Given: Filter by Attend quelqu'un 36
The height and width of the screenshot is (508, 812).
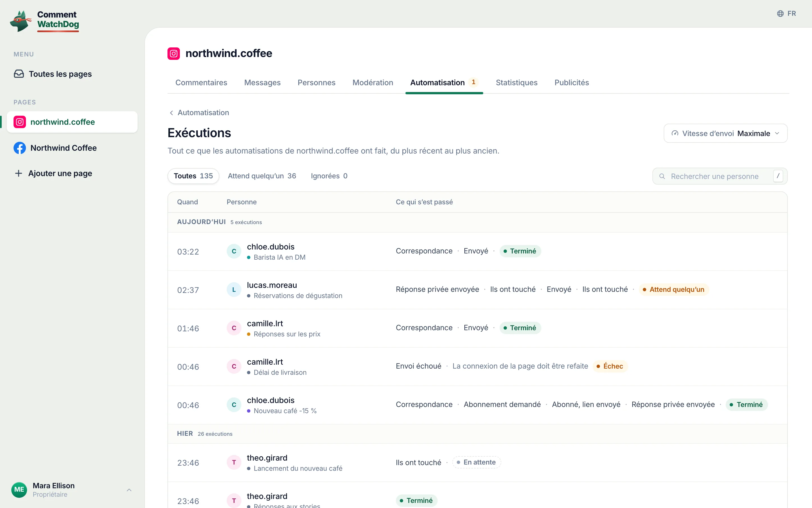Looking at the screenshot, I should click(262, 176).
